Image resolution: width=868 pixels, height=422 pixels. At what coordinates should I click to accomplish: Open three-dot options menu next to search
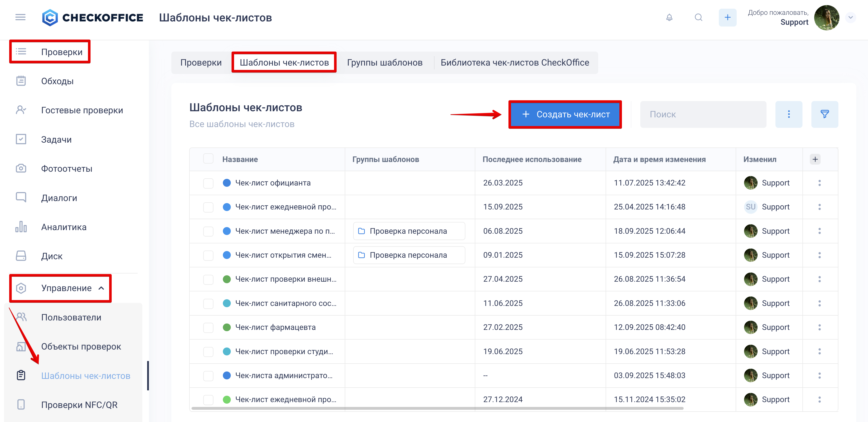788,114
